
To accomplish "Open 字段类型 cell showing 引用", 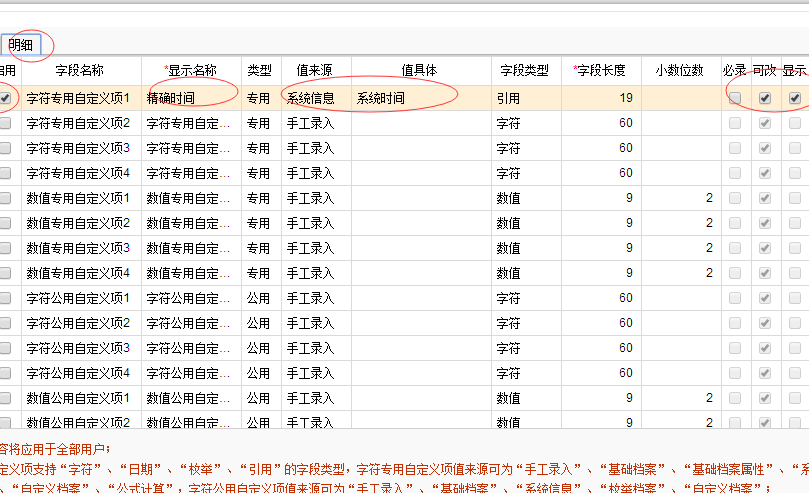I will coord(526,98).
